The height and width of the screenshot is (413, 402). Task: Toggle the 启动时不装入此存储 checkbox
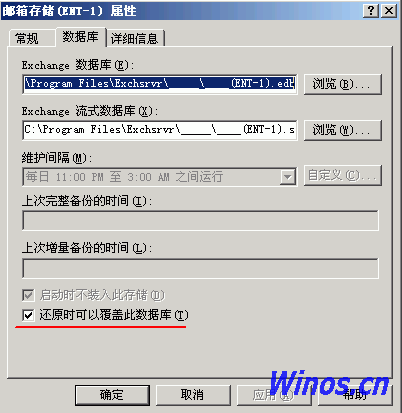tap(28, 295)
